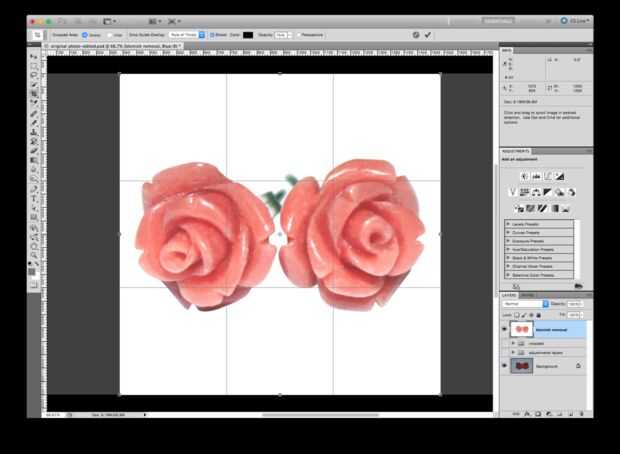Delete layer using the trash icon
This screenshot has height=454, width=620.
point(581,414)
